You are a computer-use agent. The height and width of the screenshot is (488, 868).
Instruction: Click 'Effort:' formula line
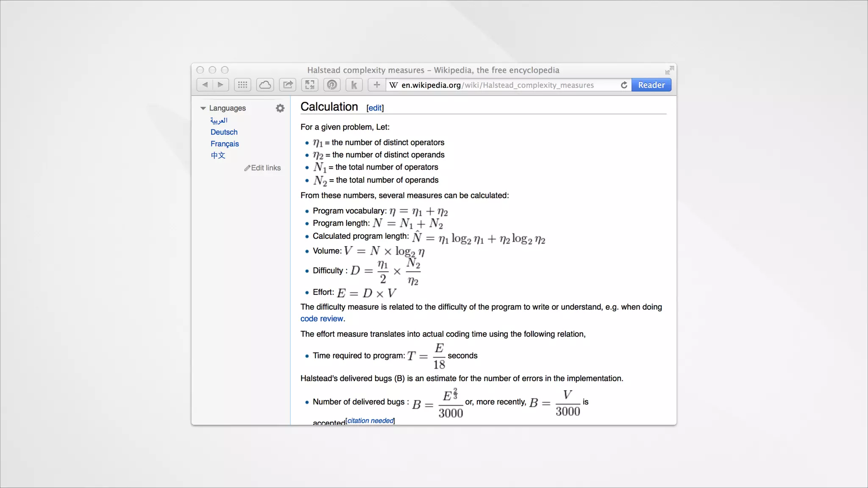point(354,293)
